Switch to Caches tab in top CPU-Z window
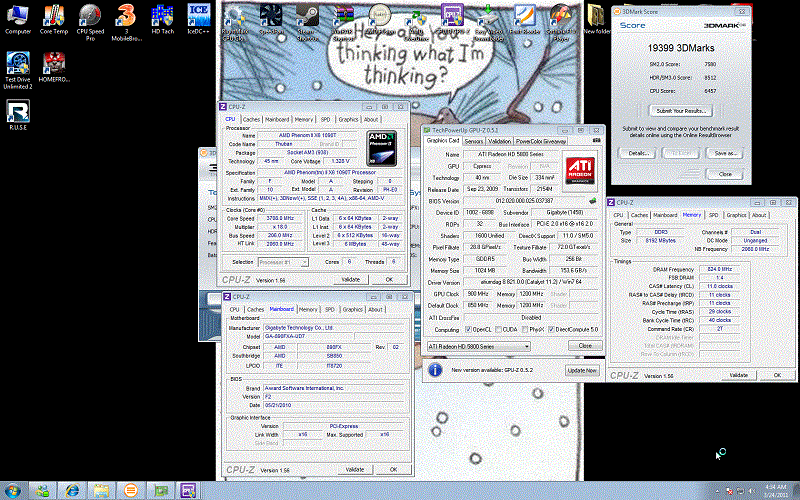 (251, 119)
